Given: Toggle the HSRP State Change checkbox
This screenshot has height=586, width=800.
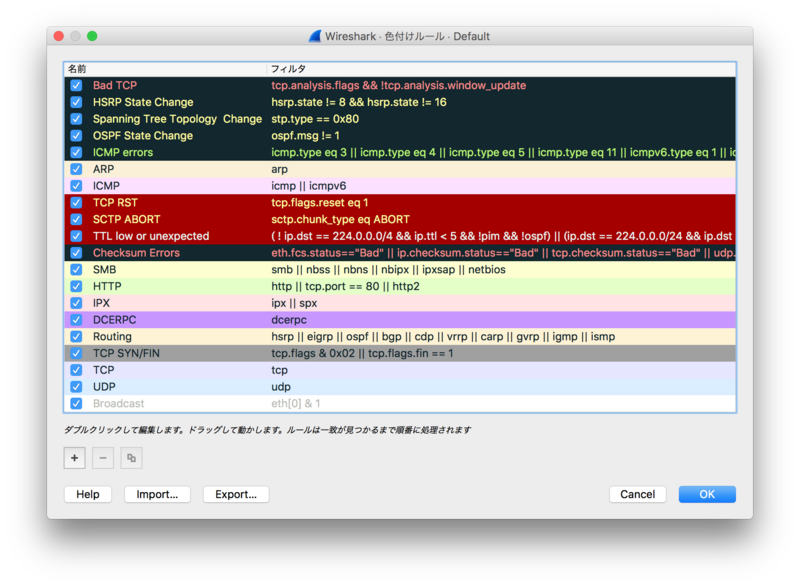Looking at the screenshot, I should click(76, 102).
